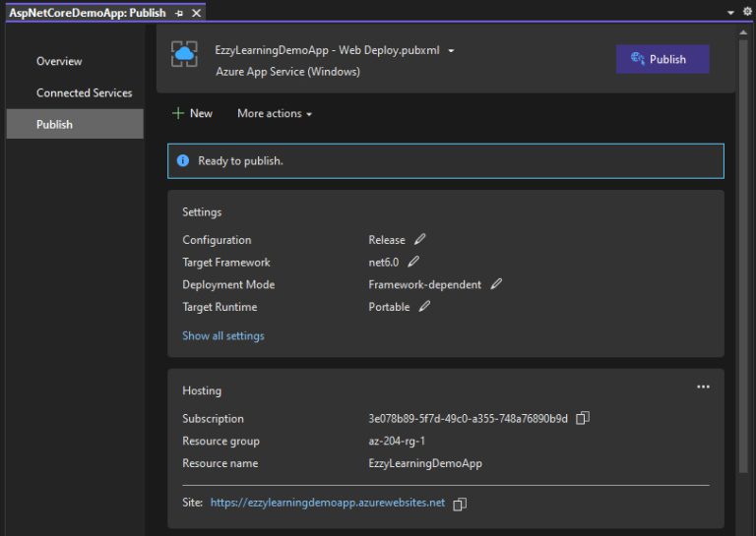Click the Hosting section heading
Screen dimensions: 756x536
(202, 390)
